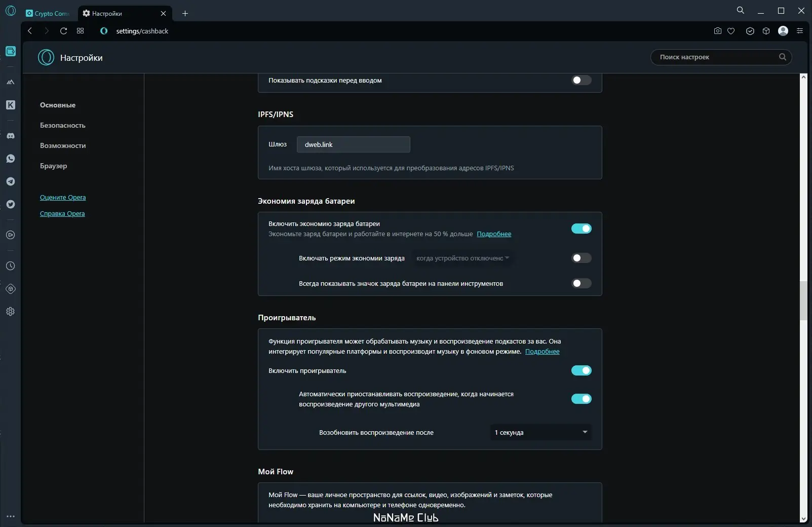Switch to the Crypto Corner tab
Screen dimensions: 812x527
[48, 14]
